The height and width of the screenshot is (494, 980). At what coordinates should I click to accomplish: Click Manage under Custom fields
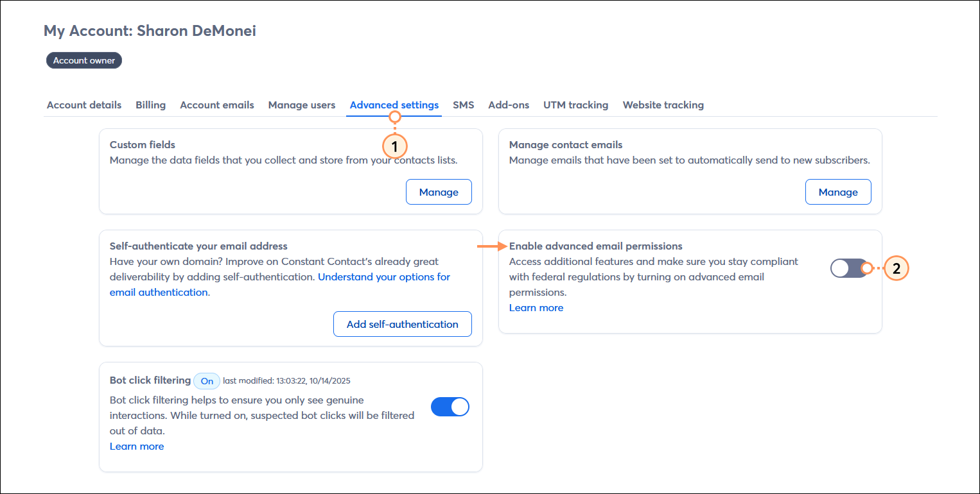tap(439, 192)
